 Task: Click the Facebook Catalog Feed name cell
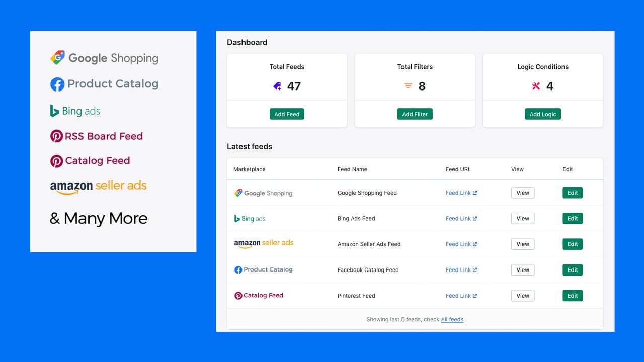pyautogui.click(x=368, y=269)
